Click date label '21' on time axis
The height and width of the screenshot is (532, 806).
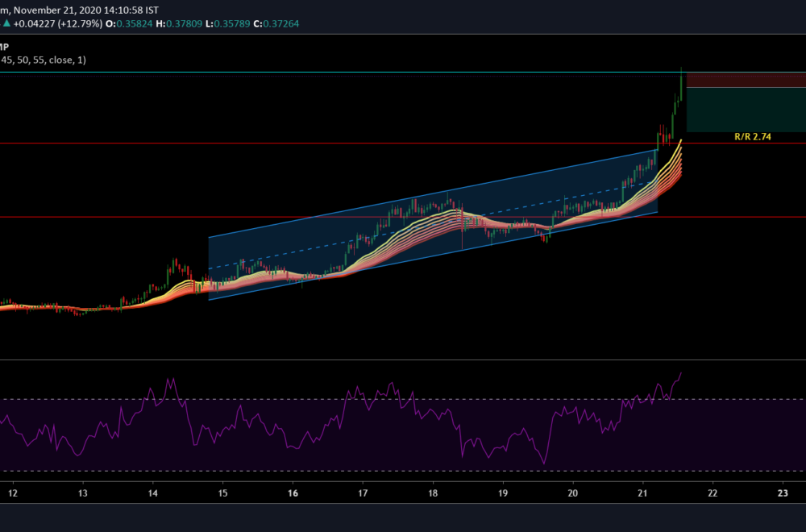[642, 493]
